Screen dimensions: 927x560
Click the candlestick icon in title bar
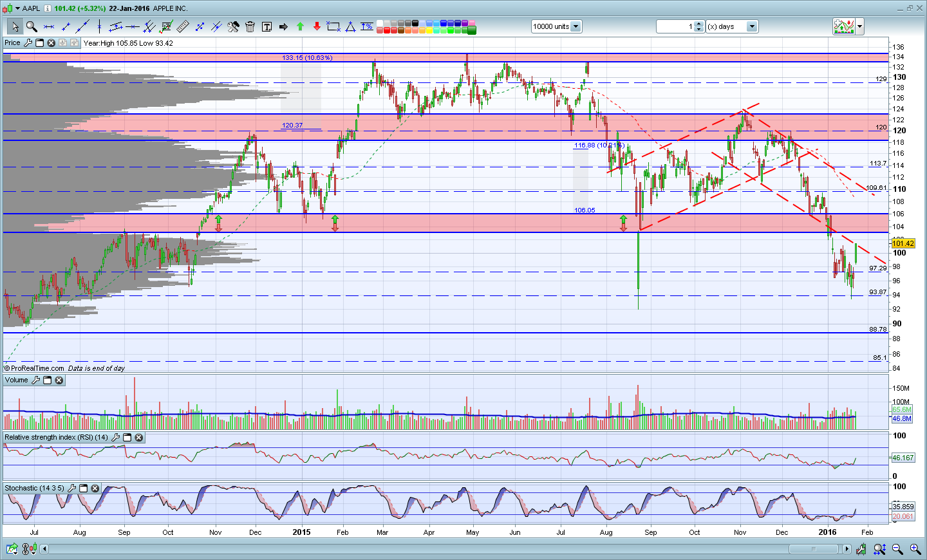pyautogui.click(x=7, y=8)
